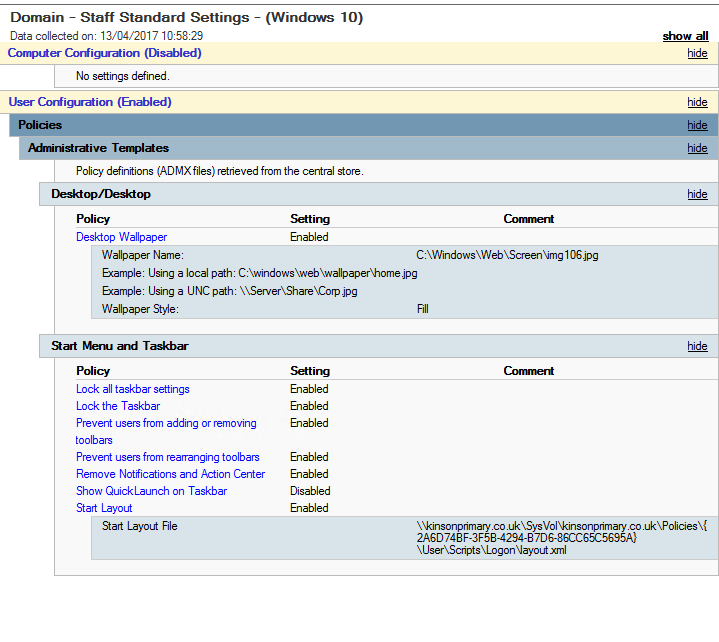Viewport: 719px width, 642px height.
Task: Open Remove Notifications and Action Center policy
Action: coord(171,474)
